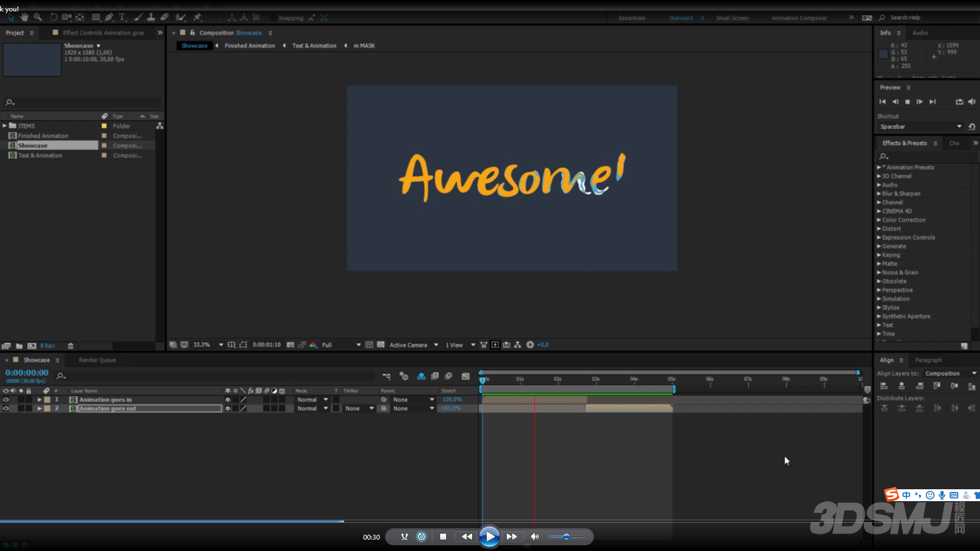Open the Paragraph panel tab
The height and width of the screenshot is (551, 980).
[929, 360]
